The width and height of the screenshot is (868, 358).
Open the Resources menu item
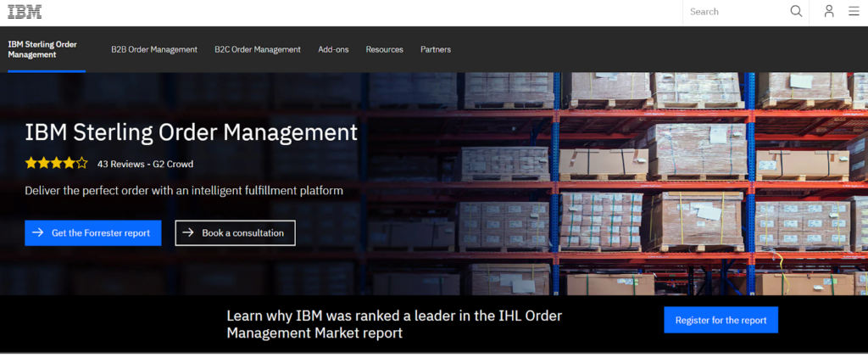pyautogui.click(x=384, y=49)
